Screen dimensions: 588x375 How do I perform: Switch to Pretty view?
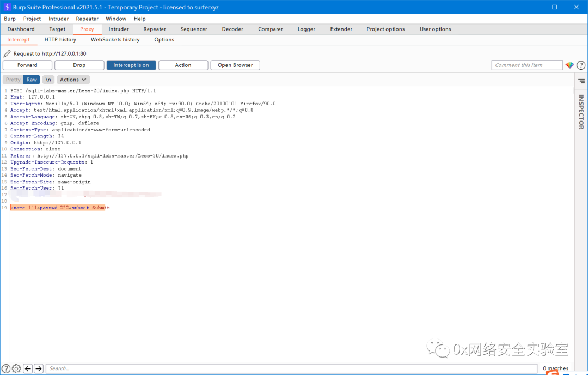tap(13, 80)
